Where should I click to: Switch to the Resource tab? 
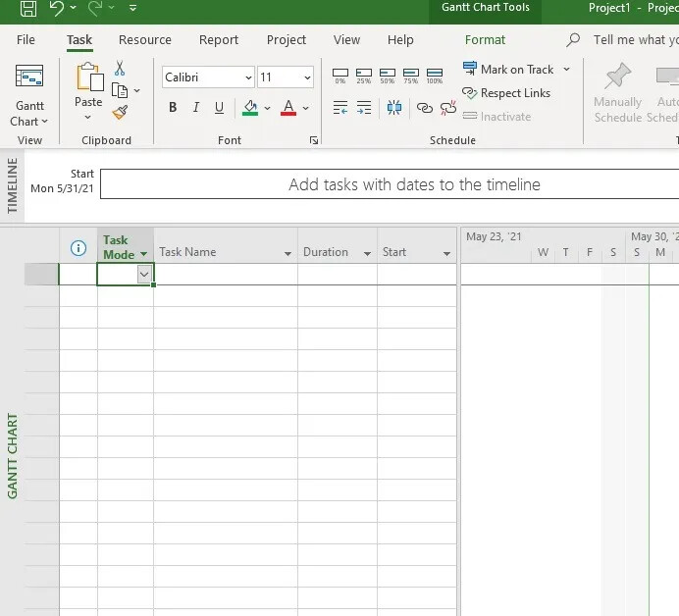point(145,40)
